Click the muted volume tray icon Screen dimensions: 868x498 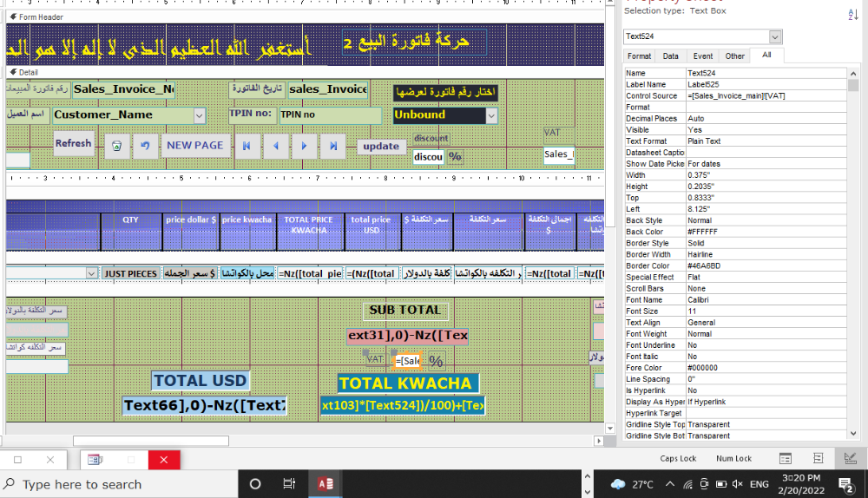click(x=737, y=485)
